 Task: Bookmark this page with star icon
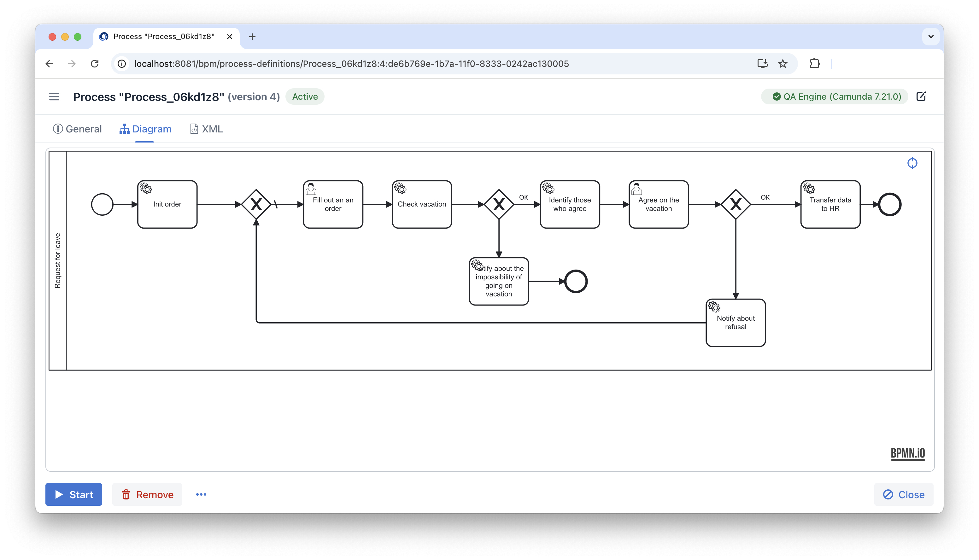[x=783, y=63]
